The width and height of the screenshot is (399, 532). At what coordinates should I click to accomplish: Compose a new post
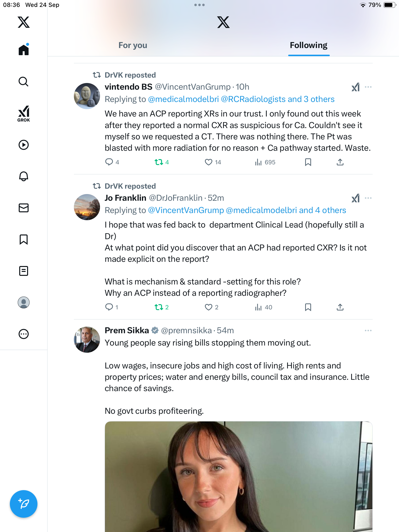click(24, 504)
